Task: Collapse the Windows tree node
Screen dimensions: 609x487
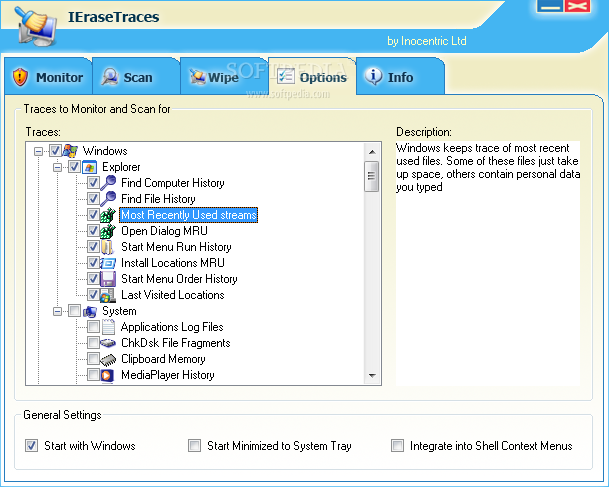Action: coord(38,151)
